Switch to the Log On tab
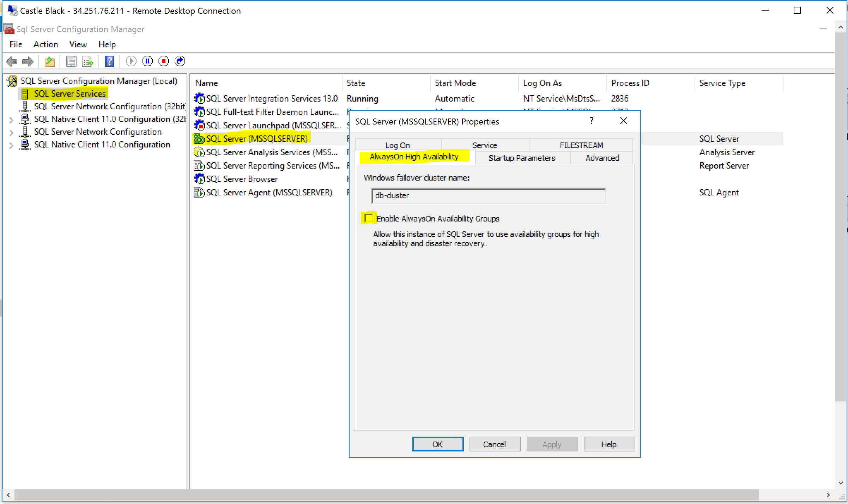This screenshot has height=504, width=848. (398, 145)
